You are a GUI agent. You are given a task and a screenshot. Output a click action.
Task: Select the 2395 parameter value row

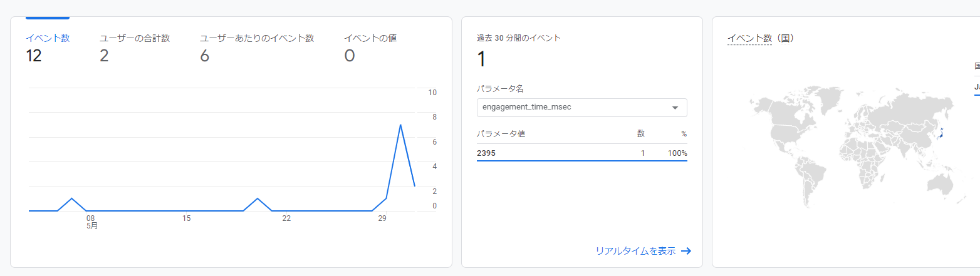coord(581,153)
